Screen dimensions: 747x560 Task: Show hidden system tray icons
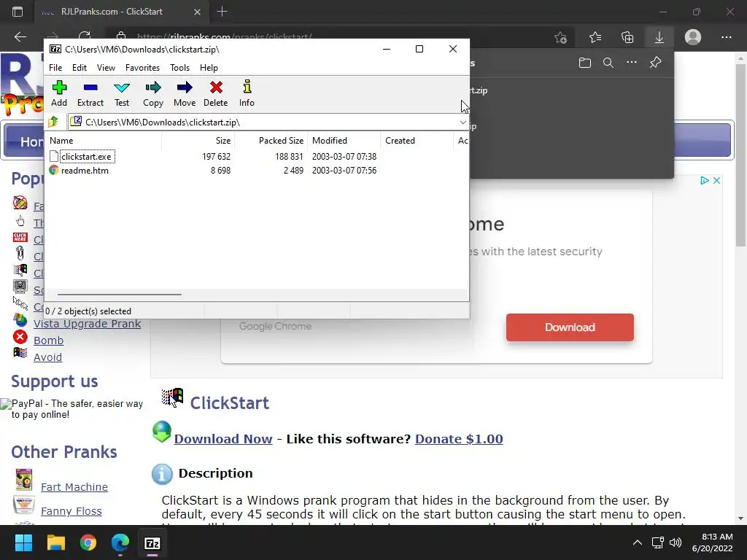point(638,542)
